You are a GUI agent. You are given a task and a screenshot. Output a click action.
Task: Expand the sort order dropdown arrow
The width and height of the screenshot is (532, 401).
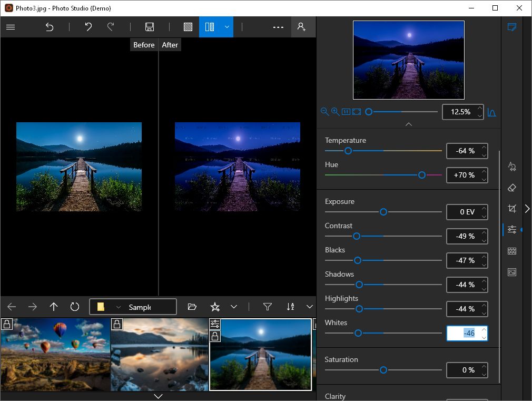310,307
